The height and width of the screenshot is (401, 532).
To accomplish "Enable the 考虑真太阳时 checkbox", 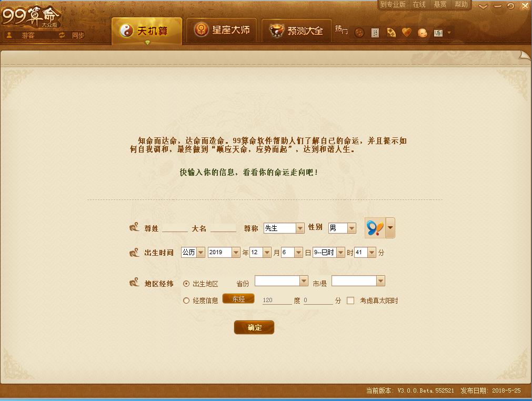I will [350, 300].
